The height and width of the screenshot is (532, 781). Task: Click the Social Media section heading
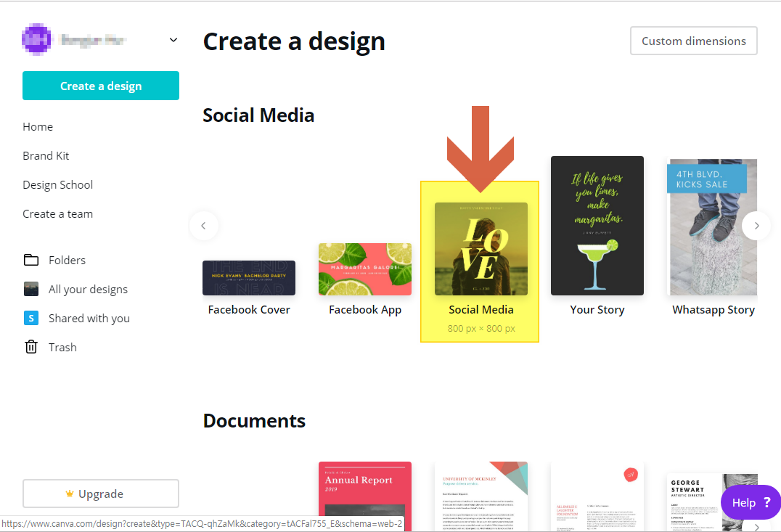(258, 115)
